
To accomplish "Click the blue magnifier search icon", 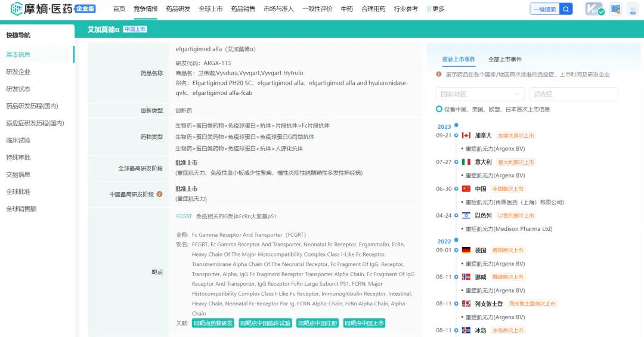I will [x=566, y=9].
